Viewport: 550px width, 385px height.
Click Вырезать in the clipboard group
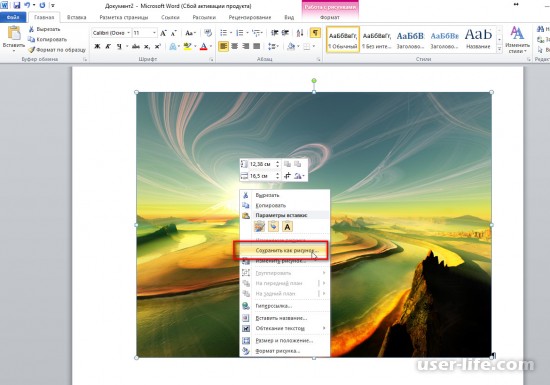(x=44, y=29)
